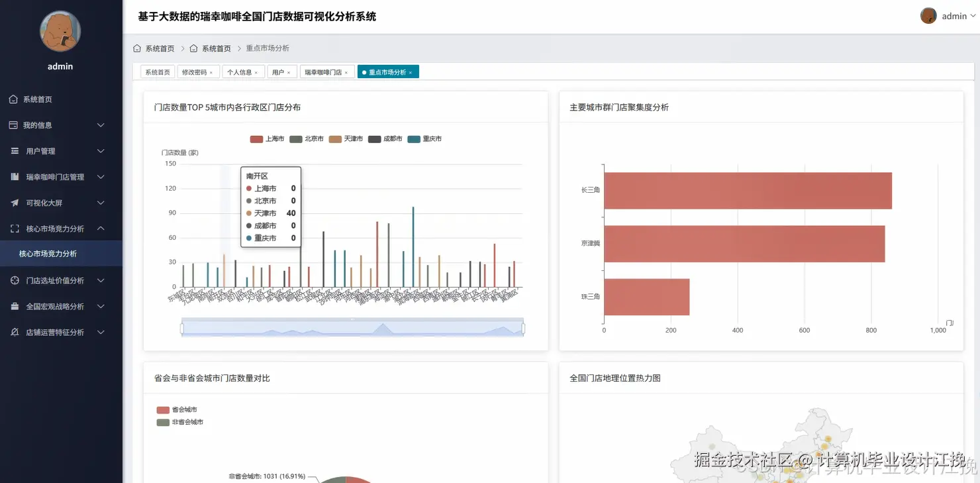Click the 用户管理 list icon
Image resolution: width=980 pixels, height=483 pixels.
[15, 151]
